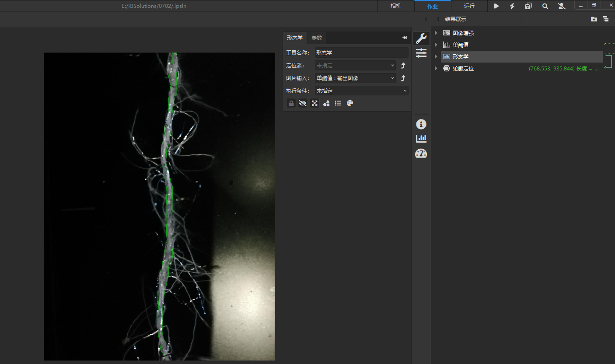Open the 执行条件 dropdown
The image size is (615, 364).
point(361,91)
